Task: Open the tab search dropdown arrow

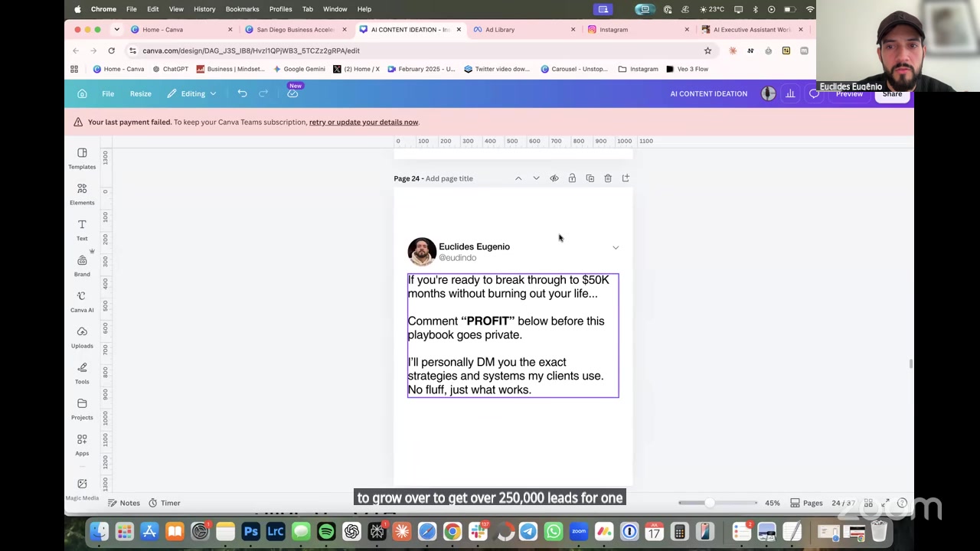Action: (x=116, y=29)
